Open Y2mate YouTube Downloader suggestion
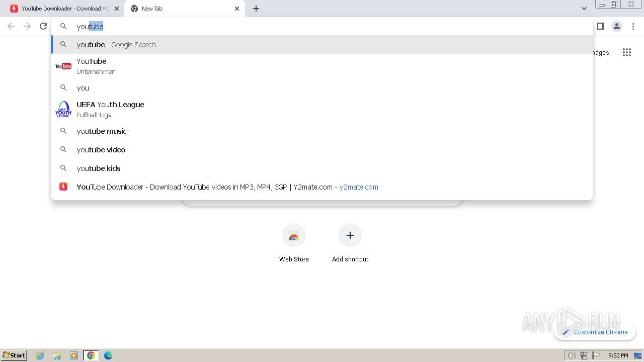The width and height of the screenshot is (644, 362). click(322, 187)
